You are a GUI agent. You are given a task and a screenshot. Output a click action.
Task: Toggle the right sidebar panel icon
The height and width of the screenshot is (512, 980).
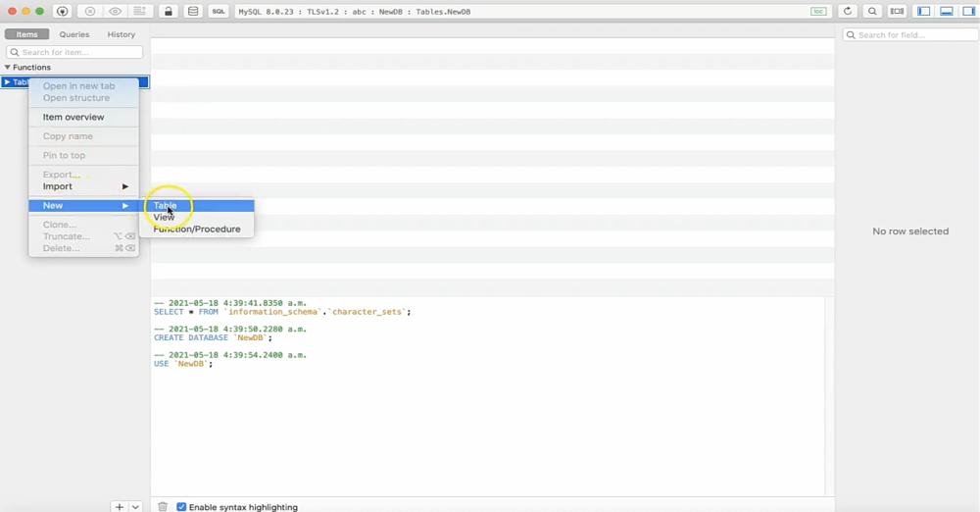pyautogui.click(x=969, y=11)
